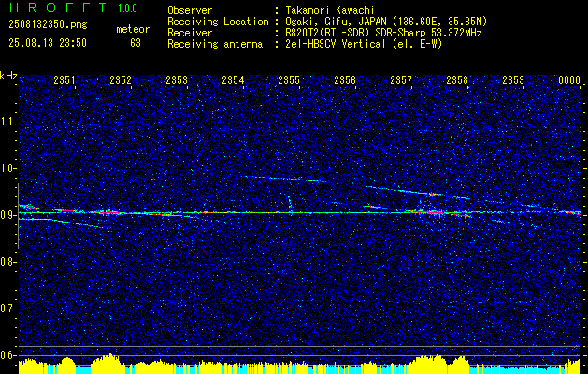Click the Observer label
The image size is (588, 374).
(190, 10)
